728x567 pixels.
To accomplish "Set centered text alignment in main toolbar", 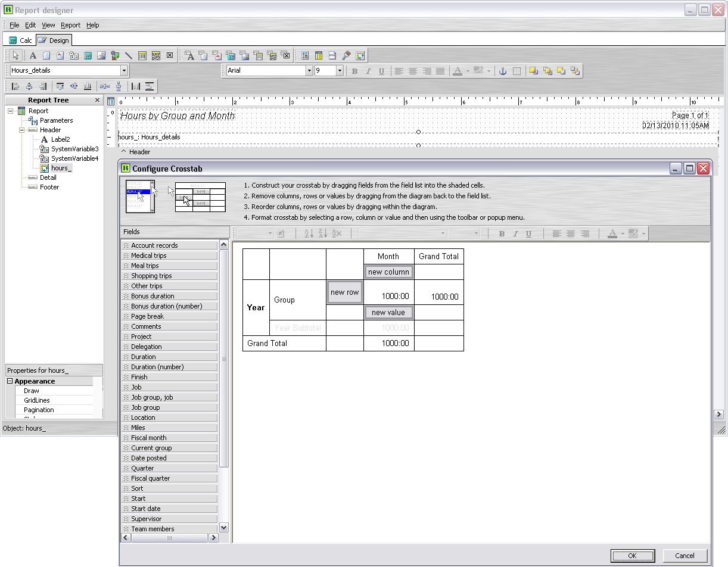I will tap(413, 71).
